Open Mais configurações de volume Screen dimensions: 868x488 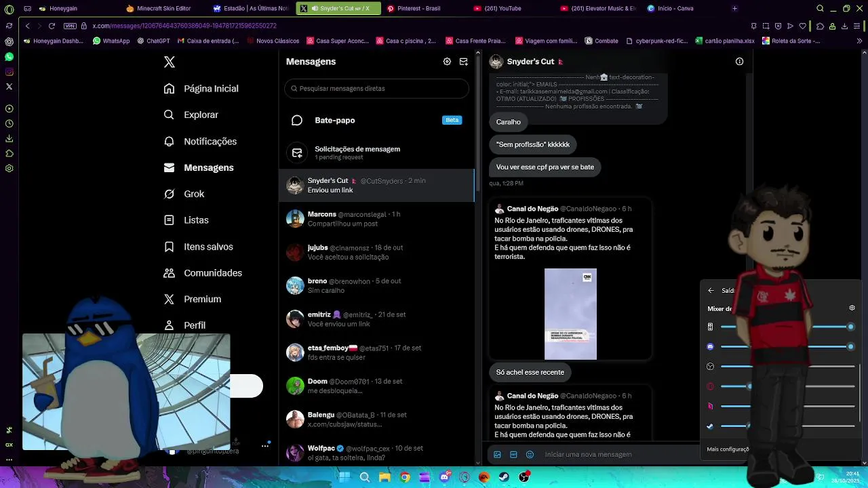[x=728, y=449]
